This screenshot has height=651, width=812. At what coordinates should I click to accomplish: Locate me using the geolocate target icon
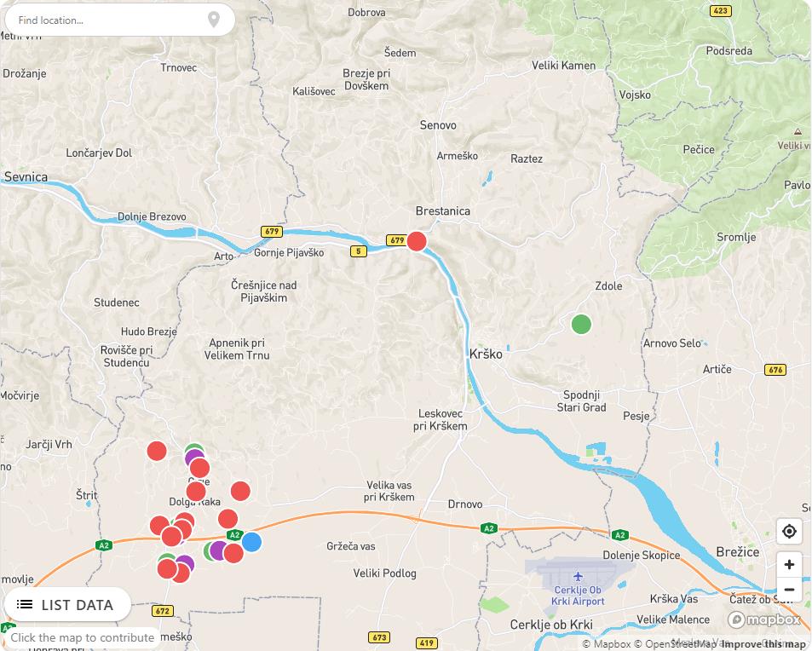pos(789,532)
